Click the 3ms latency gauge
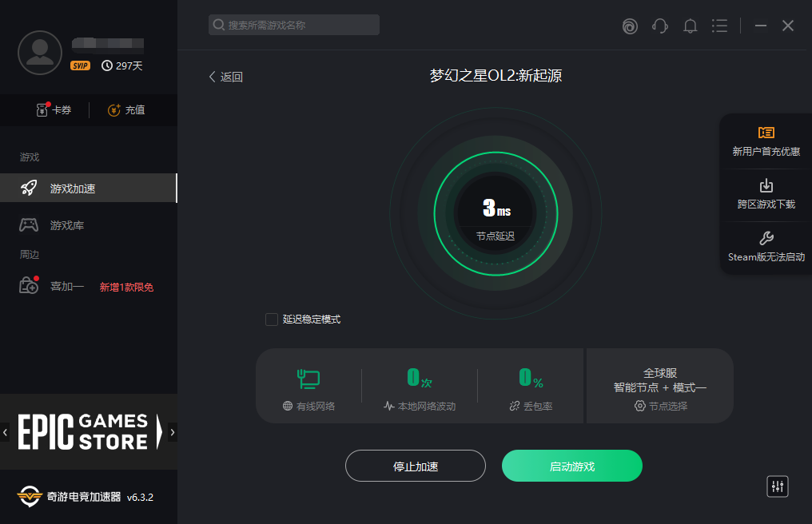The image size is (812, 524). click(496, 213)
